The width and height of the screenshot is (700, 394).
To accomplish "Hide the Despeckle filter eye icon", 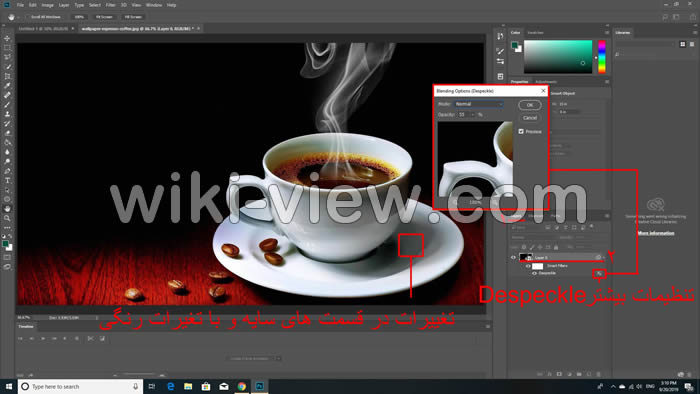I will coord(534,273).
